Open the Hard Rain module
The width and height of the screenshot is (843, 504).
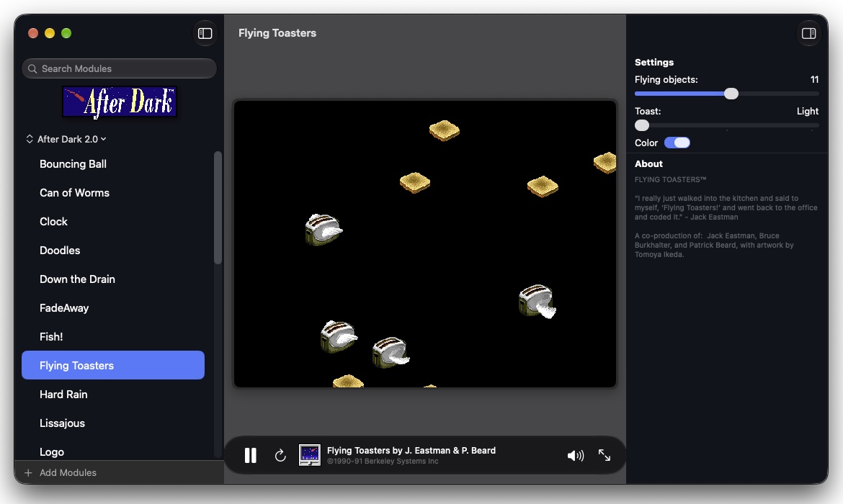click(113, 395)
